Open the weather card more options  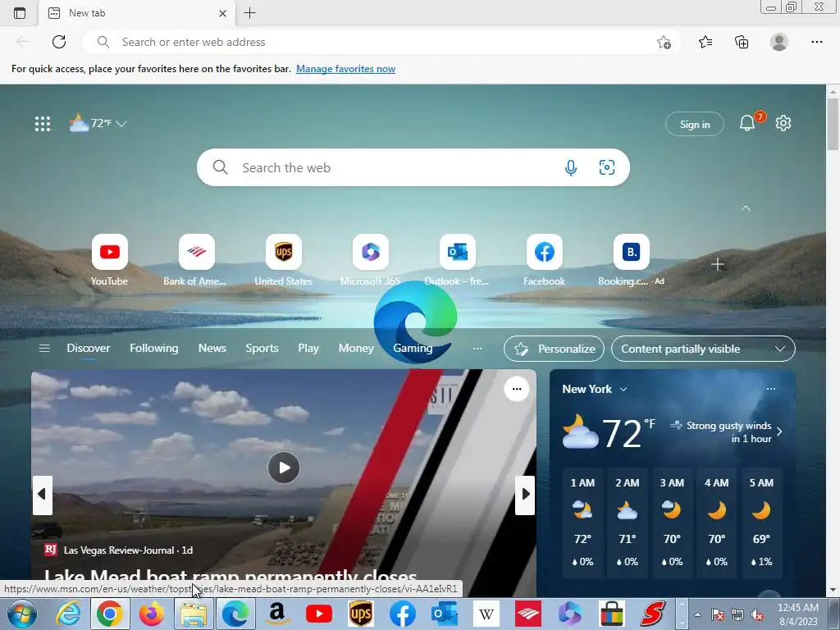point(771,389)
